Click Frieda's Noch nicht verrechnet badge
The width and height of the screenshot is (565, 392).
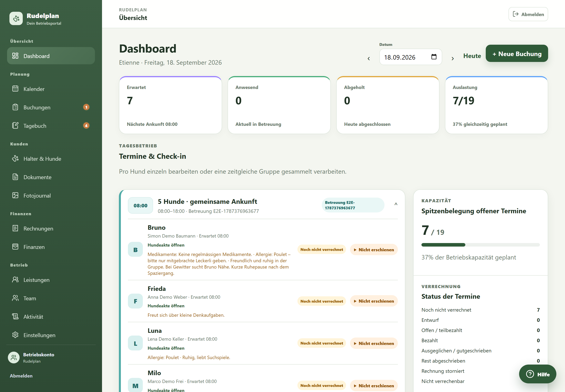coord(322,301)
